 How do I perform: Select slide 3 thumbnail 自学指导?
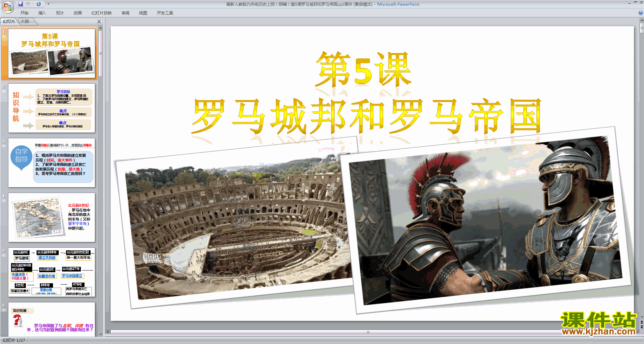[x=52, y=163]
